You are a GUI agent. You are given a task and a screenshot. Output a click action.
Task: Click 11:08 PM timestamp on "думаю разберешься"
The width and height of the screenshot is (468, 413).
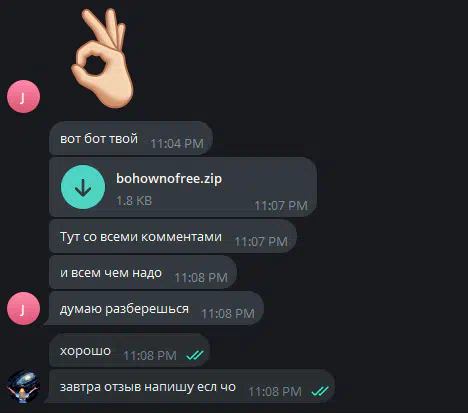click(228, 314)
